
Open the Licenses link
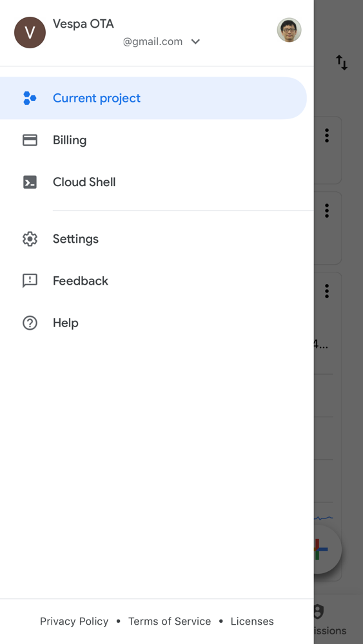click(x=252, y=621)
